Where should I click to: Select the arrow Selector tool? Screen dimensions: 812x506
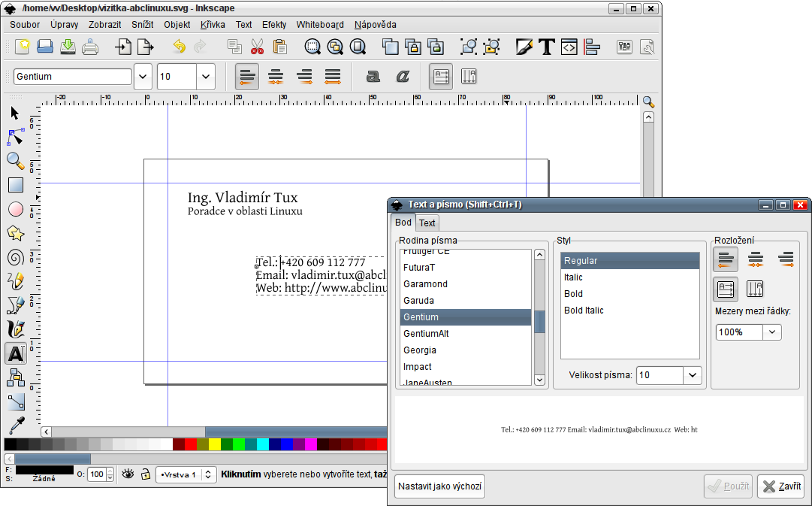point(15,113)
